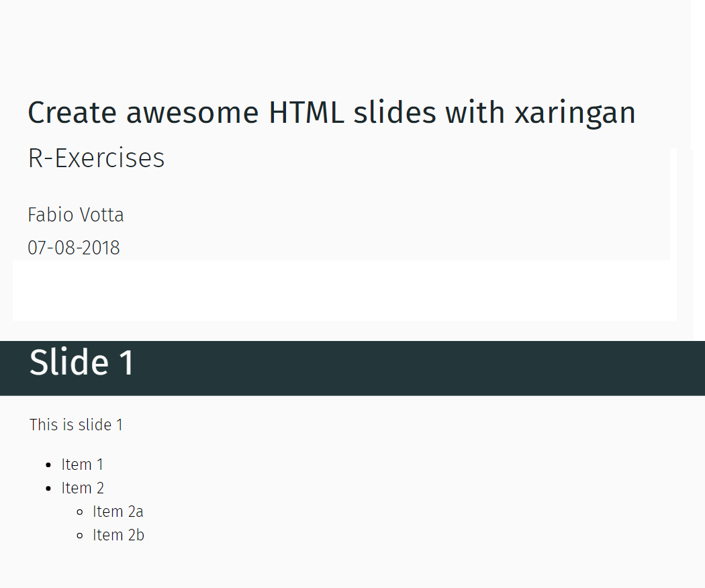Click the sub-bullet 'Item 2b'

click(118, 535)
